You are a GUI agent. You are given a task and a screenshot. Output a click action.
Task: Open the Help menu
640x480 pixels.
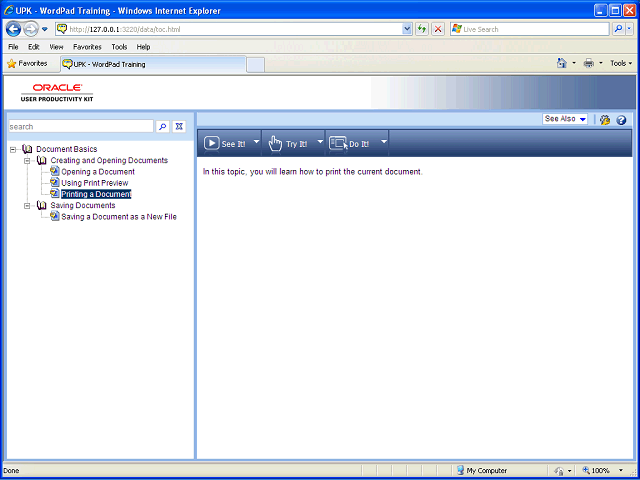click(x=143, y=47)
